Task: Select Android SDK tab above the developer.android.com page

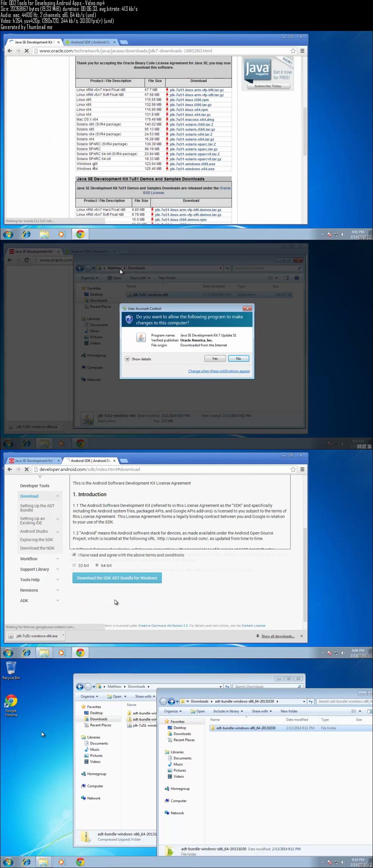Action: pyautogui.click(x=90, y=461)
